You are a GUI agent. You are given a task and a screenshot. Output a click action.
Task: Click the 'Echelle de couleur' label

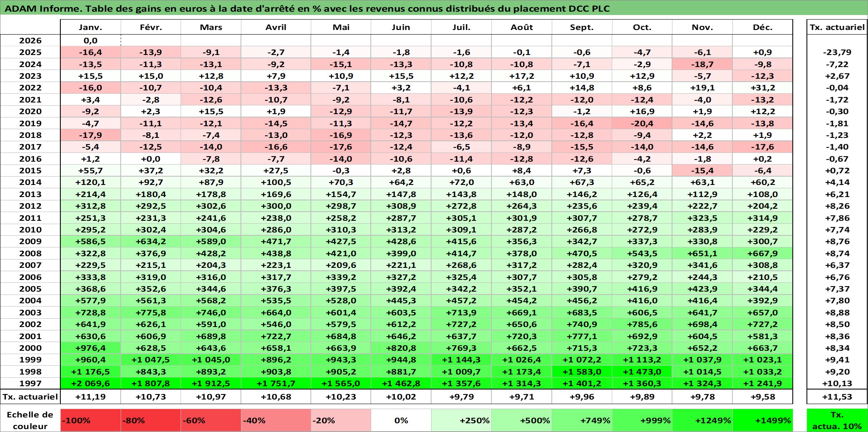click(30, 420)
